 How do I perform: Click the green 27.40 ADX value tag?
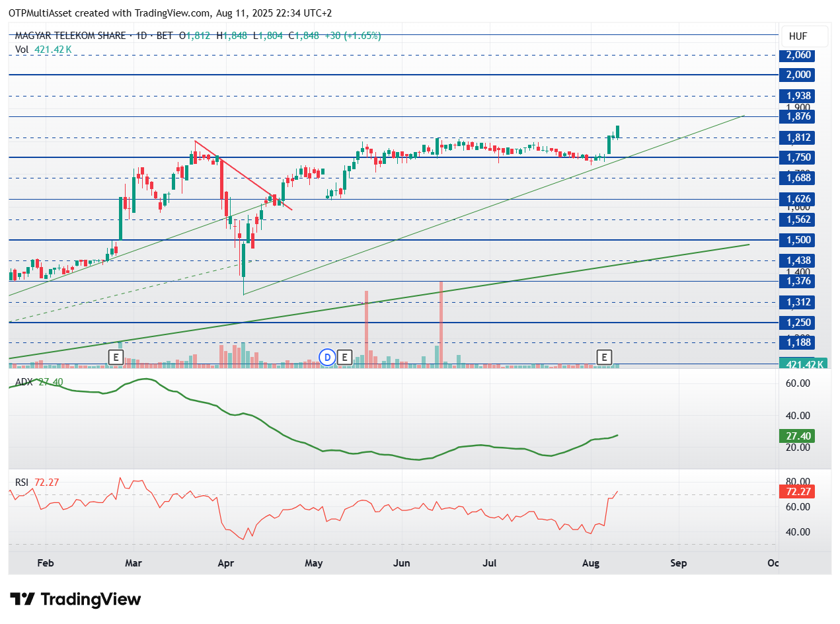796,436
